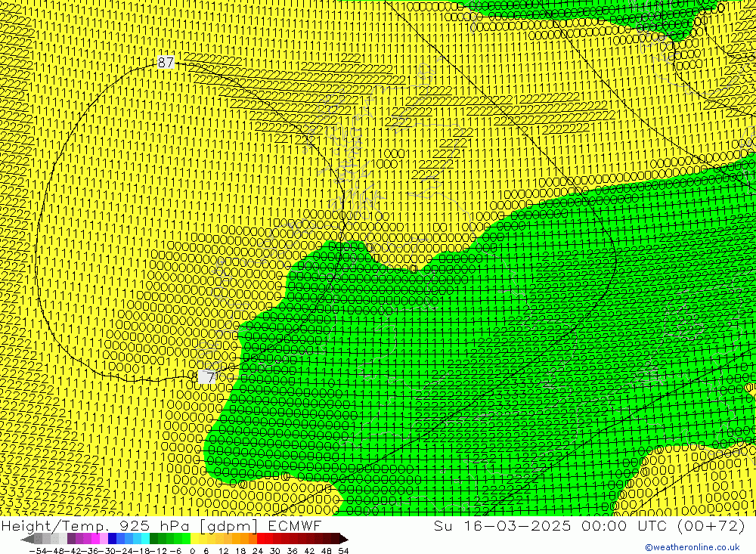The height and width of the screenshot is (554, 756).
Task: Select the dark purple legend segment
Action: [71, 539]
